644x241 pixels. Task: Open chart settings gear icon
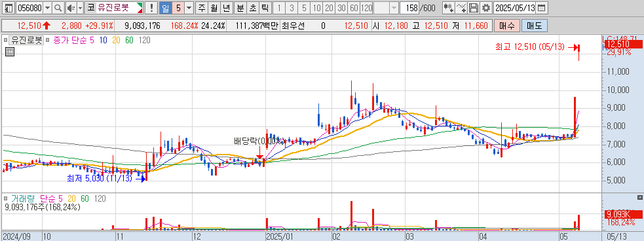(x=486, y=7)
